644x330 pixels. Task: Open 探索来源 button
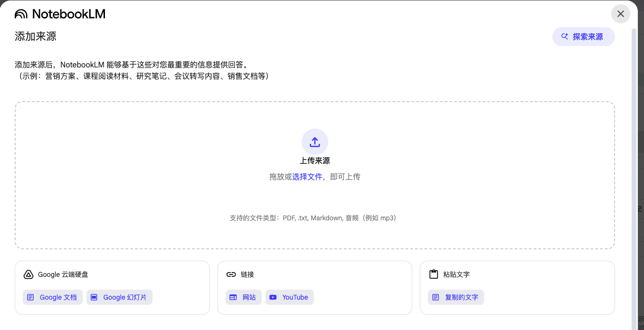(583, 37)
